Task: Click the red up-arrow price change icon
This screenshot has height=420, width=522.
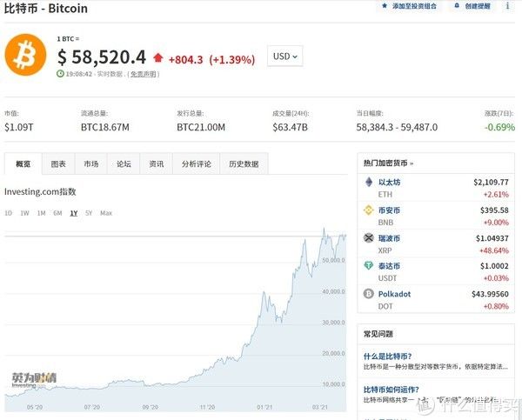Action: pos(158,58)
